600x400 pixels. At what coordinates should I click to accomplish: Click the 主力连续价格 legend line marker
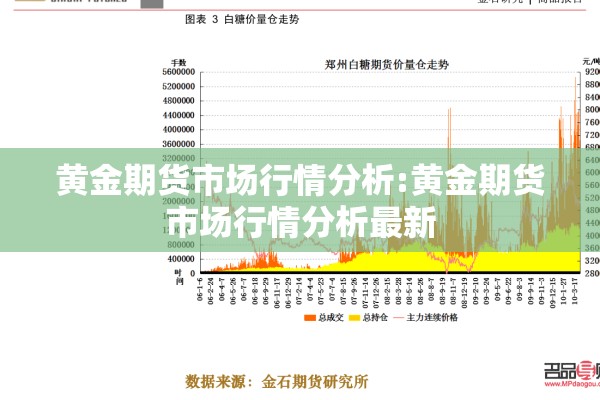(x=399, y=318)
